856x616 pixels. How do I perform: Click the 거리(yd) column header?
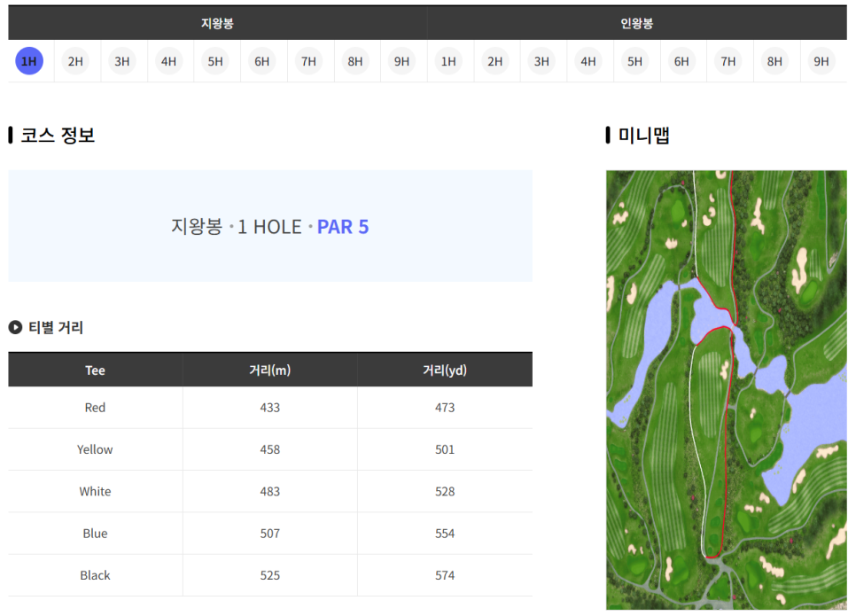tap(445, 370)
